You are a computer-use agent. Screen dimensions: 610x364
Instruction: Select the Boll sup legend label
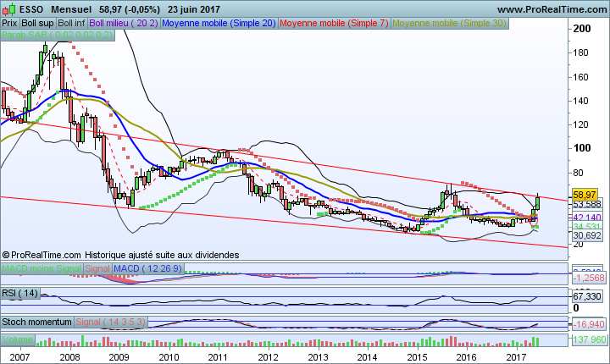[37, 24]
